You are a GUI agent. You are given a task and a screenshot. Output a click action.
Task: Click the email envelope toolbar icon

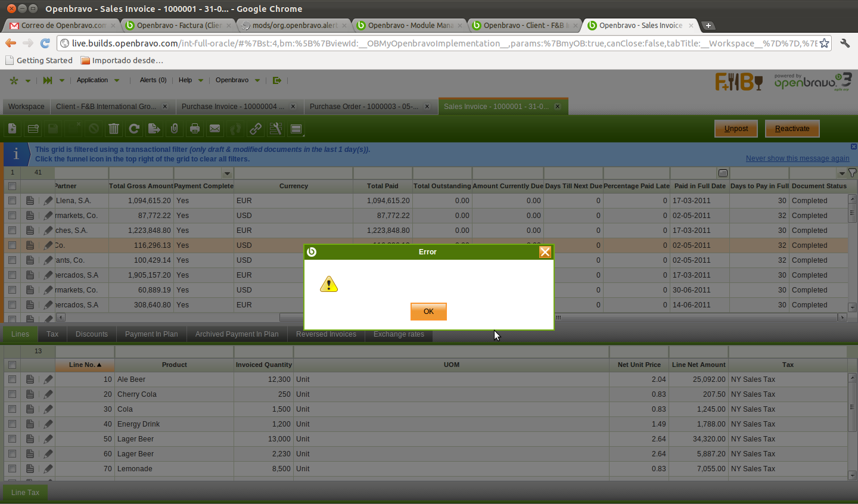coord(215,129)
